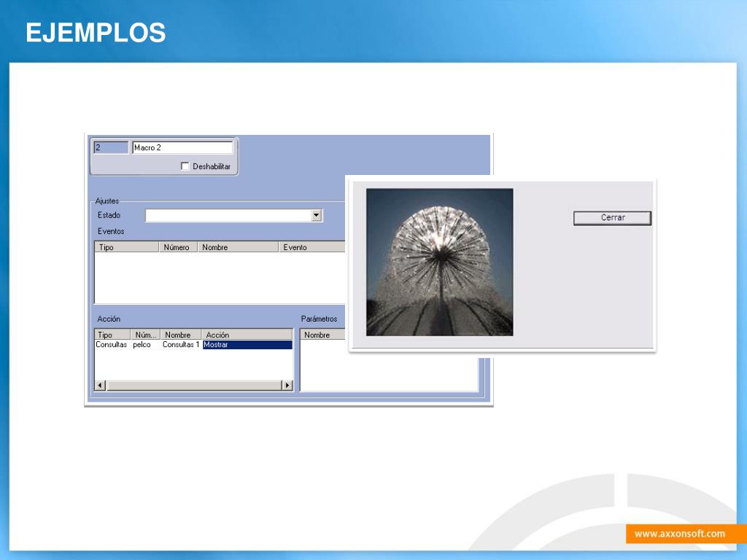The image size is (747, 560).
Task: Click the macro number field containing 2
Action: tap(111, 147)
